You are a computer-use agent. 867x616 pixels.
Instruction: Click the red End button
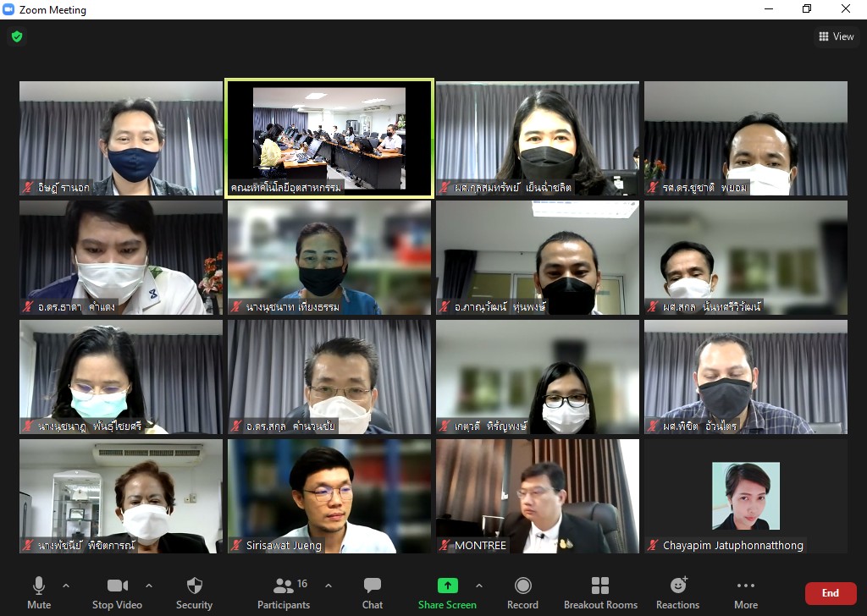(831, 593)
